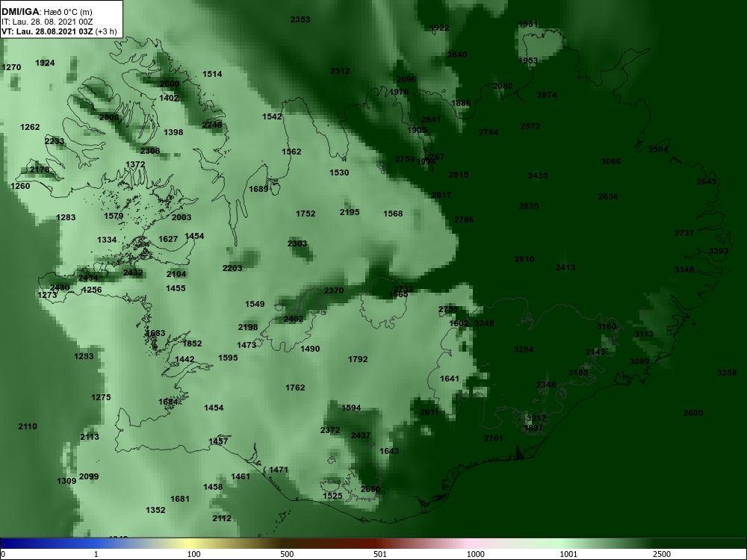Pick the map value 2840
Image resolution: width=747 pixels, height=560 pixels.
(457, 55)
